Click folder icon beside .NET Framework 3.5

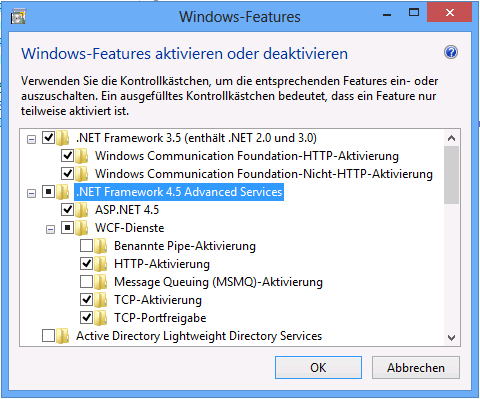point(63,138)
